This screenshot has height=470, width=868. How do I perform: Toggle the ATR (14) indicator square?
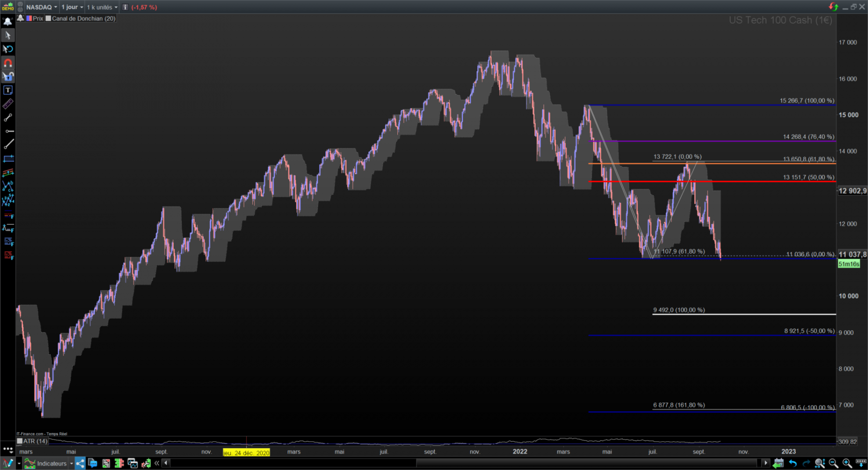coord(20,441)
